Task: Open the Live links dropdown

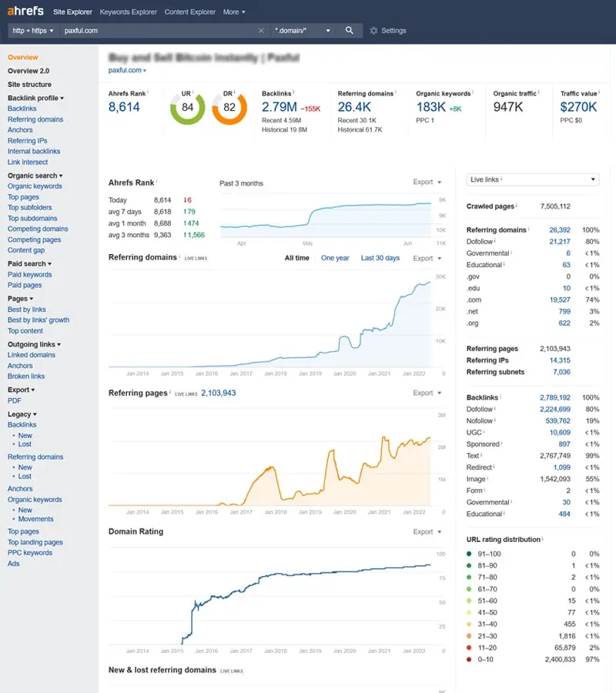Action: pyautogui.click(x=533, y=179)
